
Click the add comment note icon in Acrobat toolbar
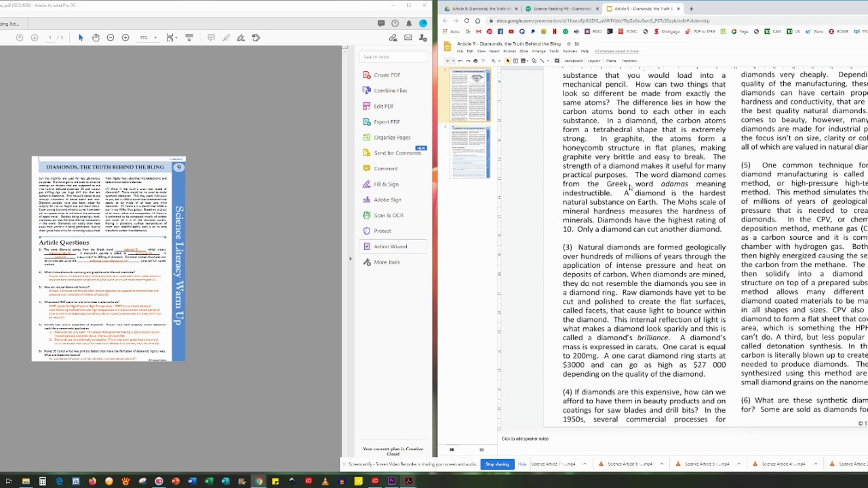point(211,37)
